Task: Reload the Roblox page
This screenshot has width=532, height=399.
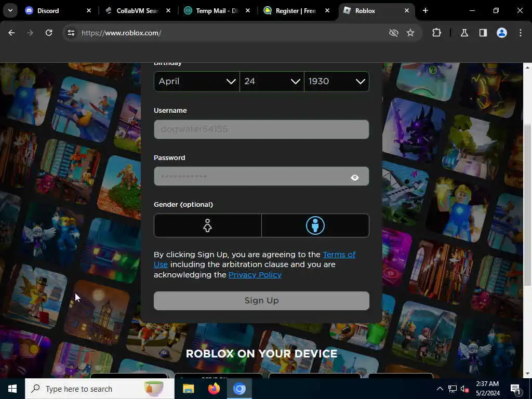Action: click(x=49, y=33)
